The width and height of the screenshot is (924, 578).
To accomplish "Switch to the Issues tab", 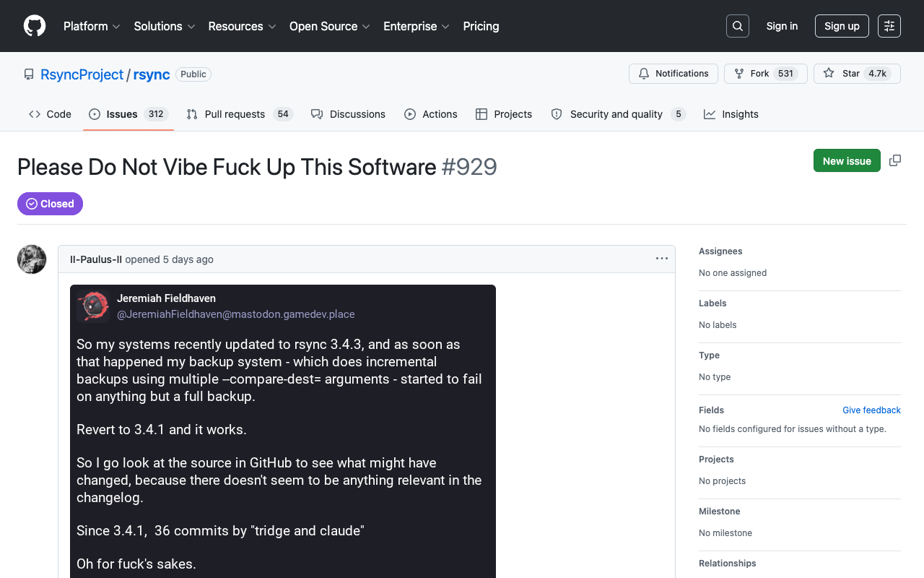I will click(x=128, y=114).
